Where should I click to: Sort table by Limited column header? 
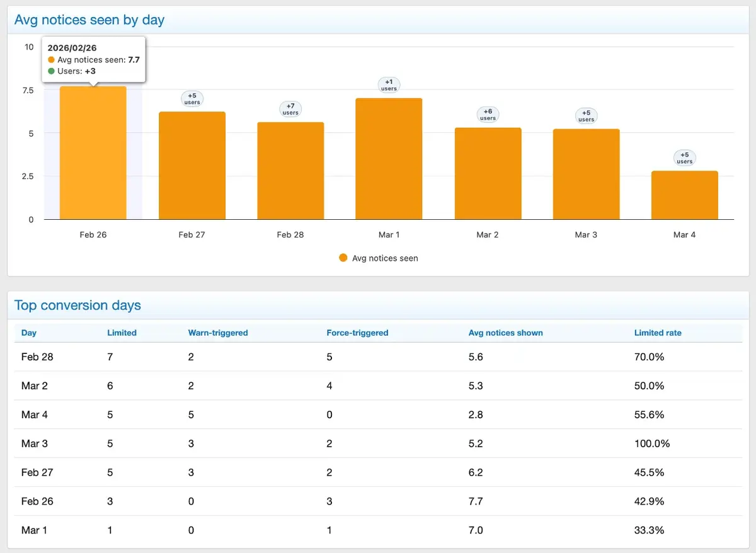122,333
